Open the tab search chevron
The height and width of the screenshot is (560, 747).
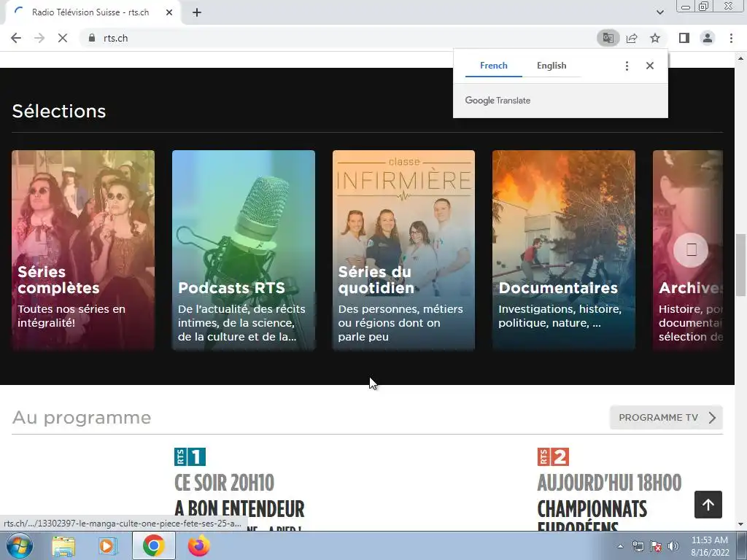click(x=659, y=12)
